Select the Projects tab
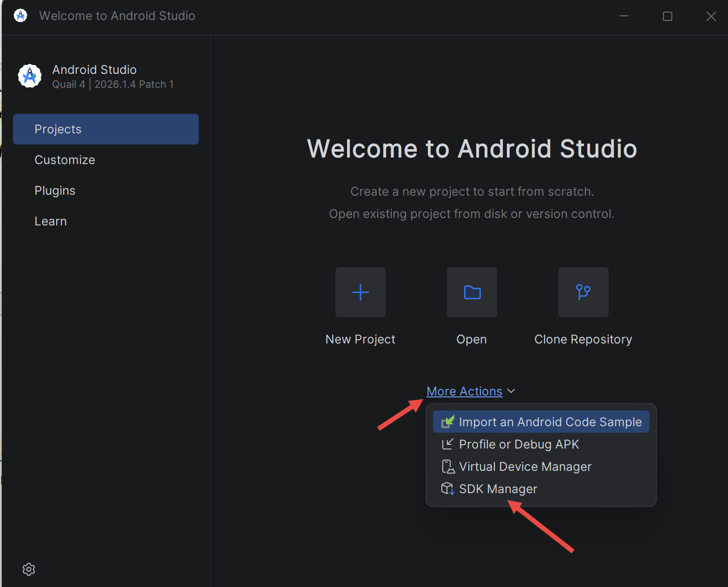This screenshot has width=728, height=587. [x=106, y=129]
